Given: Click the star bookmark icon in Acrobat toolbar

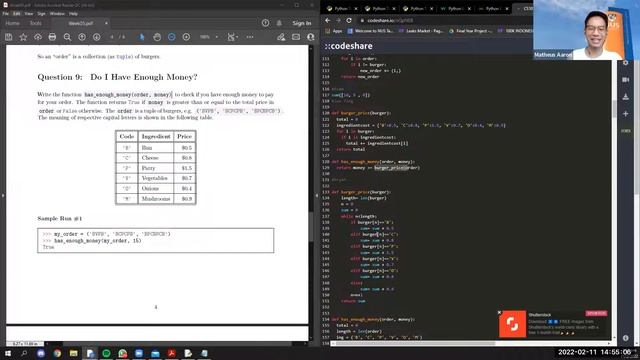Looking at the screenshot, I should click(23, 37).
